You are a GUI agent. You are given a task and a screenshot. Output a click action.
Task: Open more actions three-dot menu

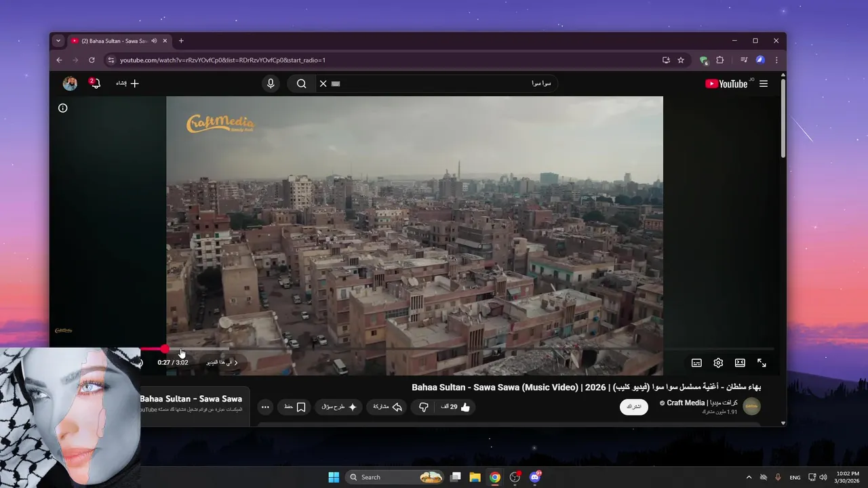[265, 407]
